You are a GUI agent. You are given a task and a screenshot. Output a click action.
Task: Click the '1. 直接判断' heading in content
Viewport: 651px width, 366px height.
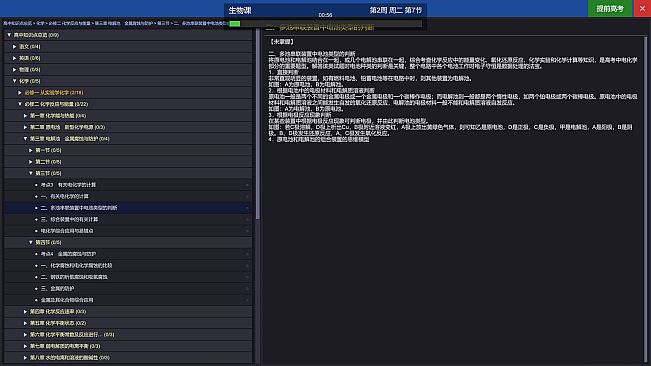pyautogui.click(x=283, y=72)
